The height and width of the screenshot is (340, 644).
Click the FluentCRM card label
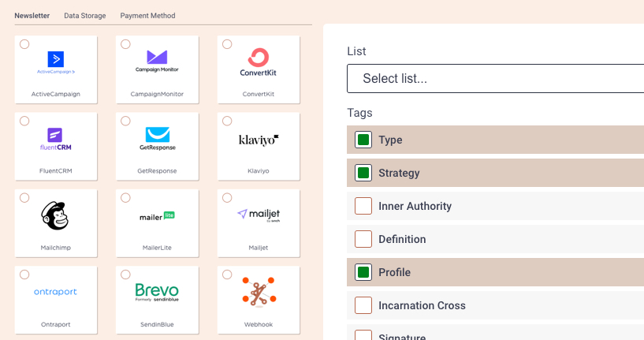(x=56, y=171)
